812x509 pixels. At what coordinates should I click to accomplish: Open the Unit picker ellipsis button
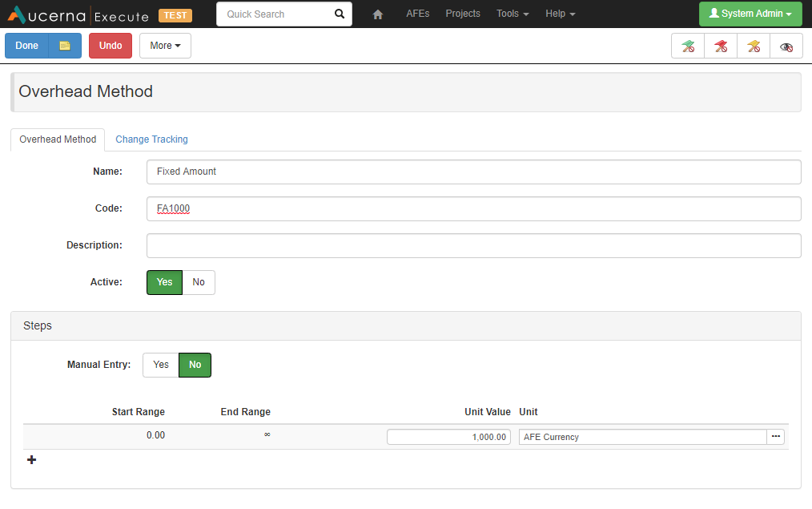click(x=775, y=437)
